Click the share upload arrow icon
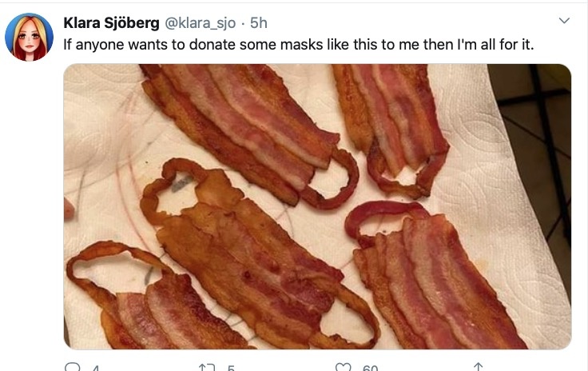Image resolution: width=588 pixels, height=371 pixels. click(478, 367)
